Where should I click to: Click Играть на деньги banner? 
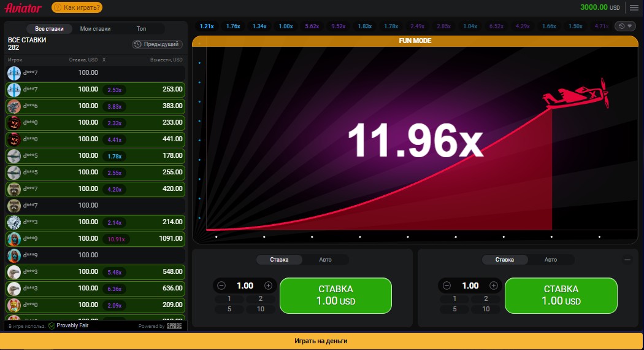tap(322, 341)
